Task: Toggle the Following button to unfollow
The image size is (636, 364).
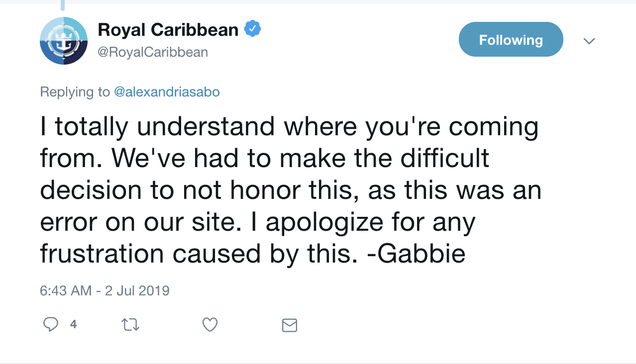Action: [511, 40]
